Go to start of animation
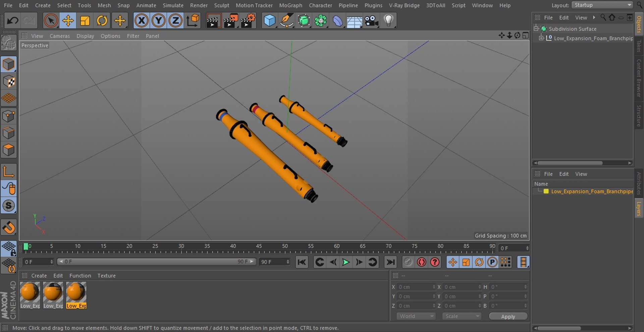The image size is (644, 332). [302, 262]
